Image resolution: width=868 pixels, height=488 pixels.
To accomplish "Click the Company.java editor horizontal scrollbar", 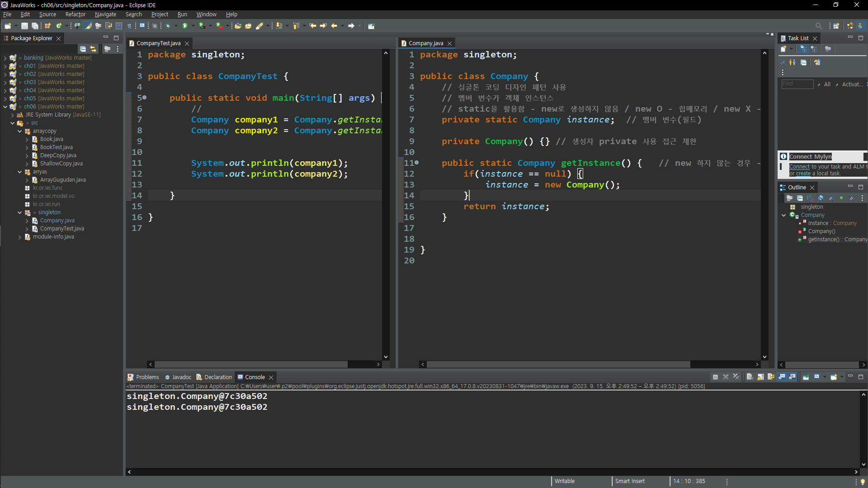I will click(558, 364).
